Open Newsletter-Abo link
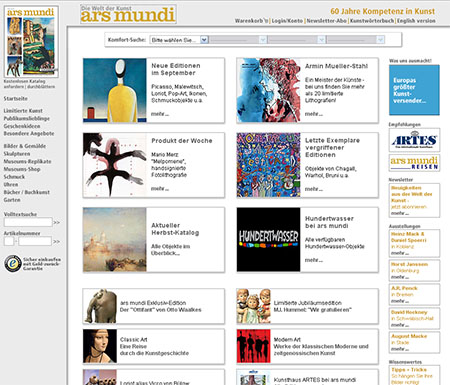This screenshot has height=385, width=450. coord(326,21)
